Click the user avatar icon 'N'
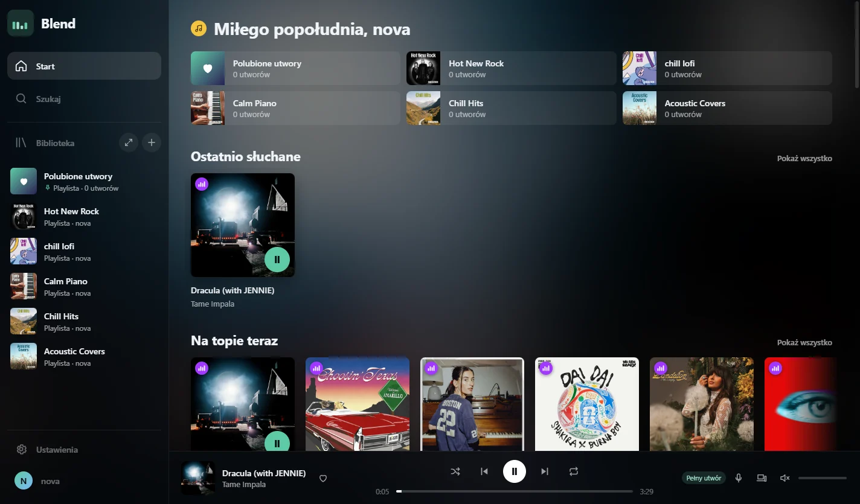 coord(24,481)
